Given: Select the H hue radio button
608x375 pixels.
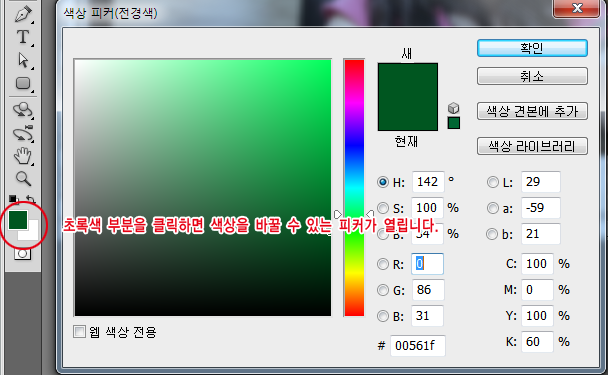Looking at the screenshot, I should pos(383,182).
